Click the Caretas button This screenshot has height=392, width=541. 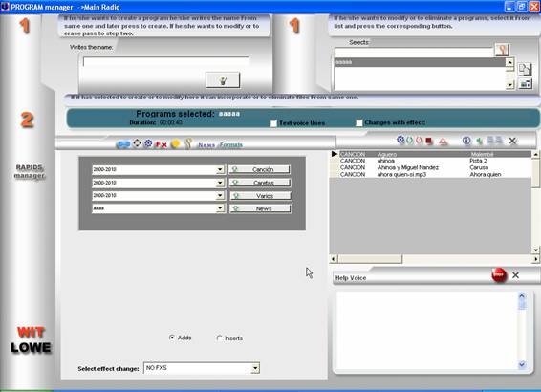260,183
